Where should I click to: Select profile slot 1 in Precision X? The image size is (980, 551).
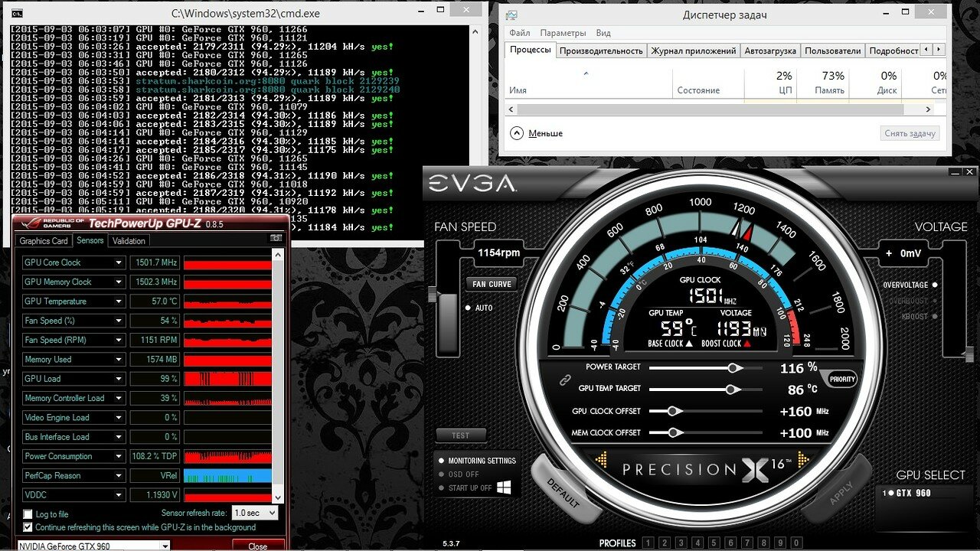[647, 543]
